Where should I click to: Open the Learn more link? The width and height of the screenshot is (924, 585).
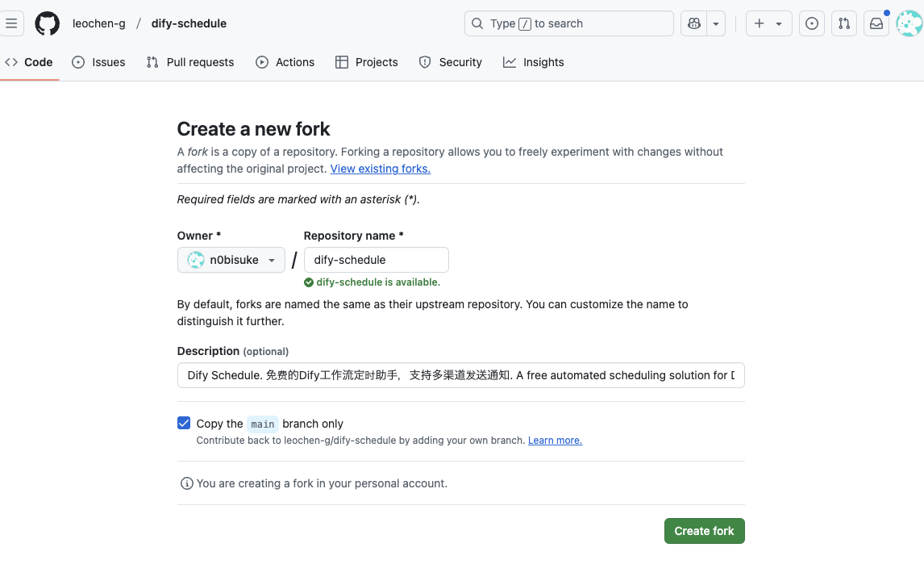(x=555, y=441)
